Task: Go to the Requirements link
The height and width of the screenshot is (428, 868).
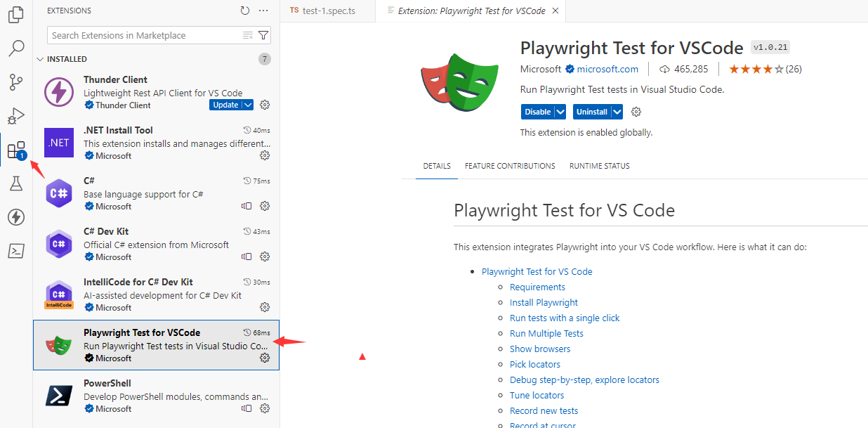Action: 537,287
